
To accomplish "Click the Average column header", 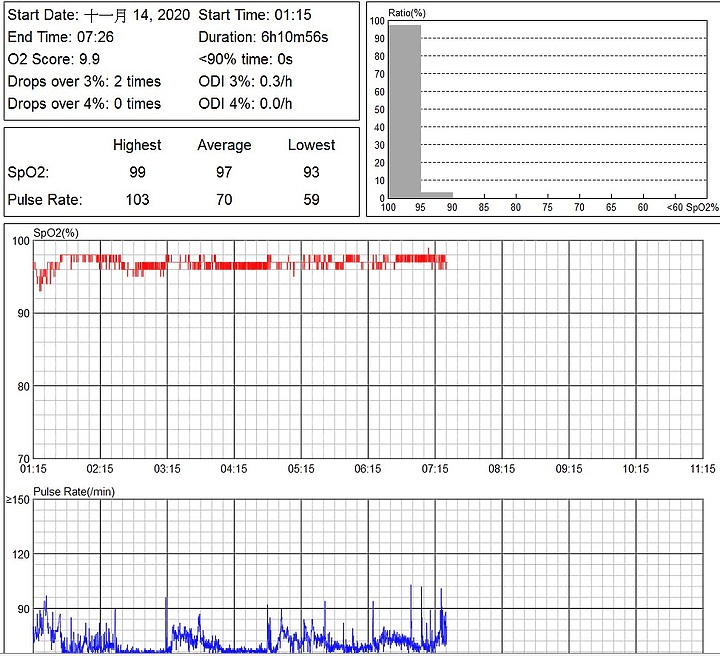I will pyautogui.click(x=224, y=145).
